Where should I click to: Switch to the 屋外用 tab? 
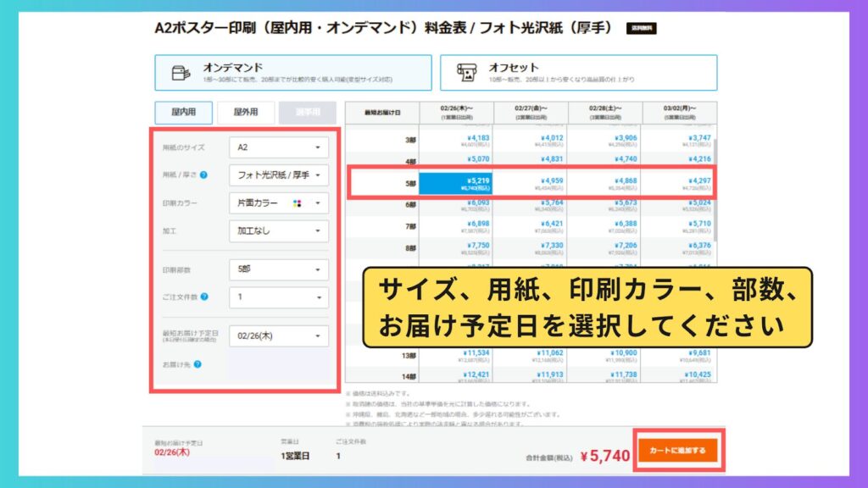tap(246, 113)
